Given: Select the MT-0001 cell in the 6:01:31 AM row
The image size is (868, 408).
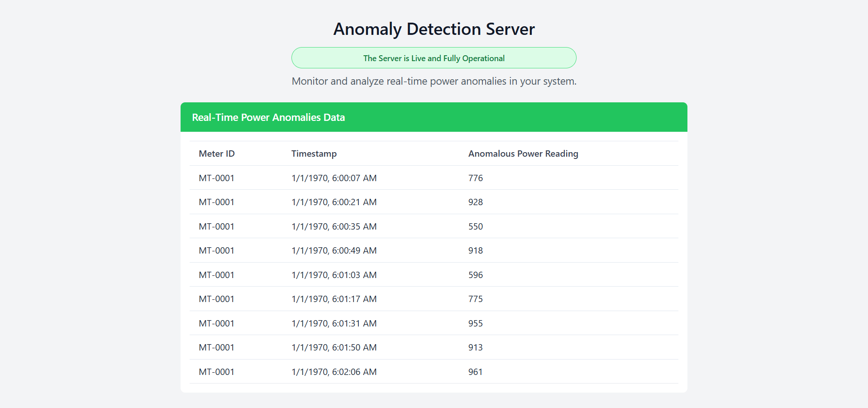Looking at the screenshot, I should pos(217,323).
